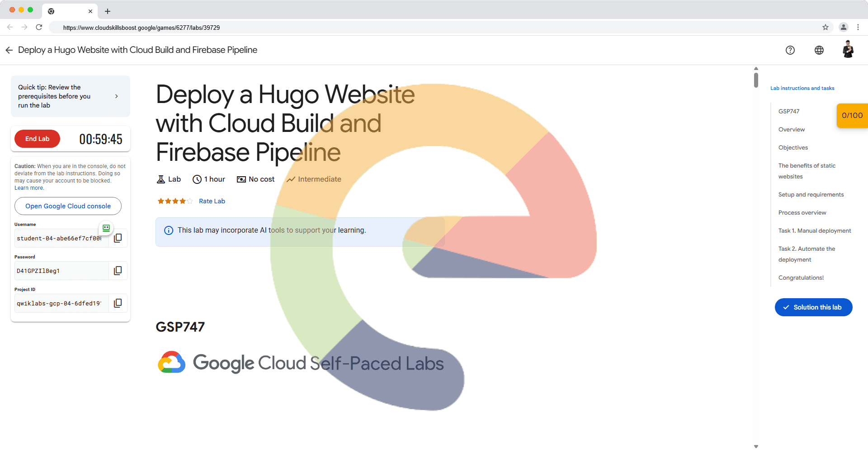The height and width of the screenshot is (450, 868).
Task: Click Open Google Cloud console button
Action: click(x=68, y=206)
